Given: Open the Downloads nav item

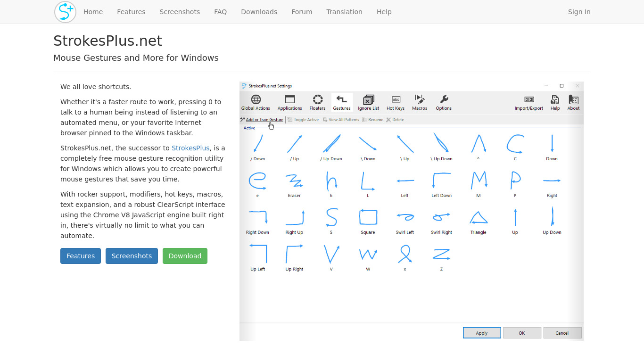Looking at the screenshot, I should click(259, 12).
